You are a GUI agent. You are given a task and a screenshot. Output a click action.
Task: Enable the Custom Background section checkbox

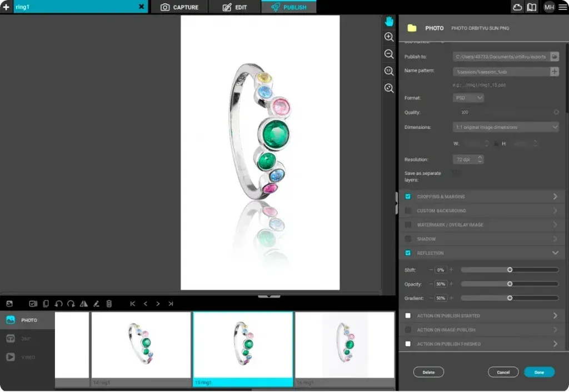click(408, 210)
